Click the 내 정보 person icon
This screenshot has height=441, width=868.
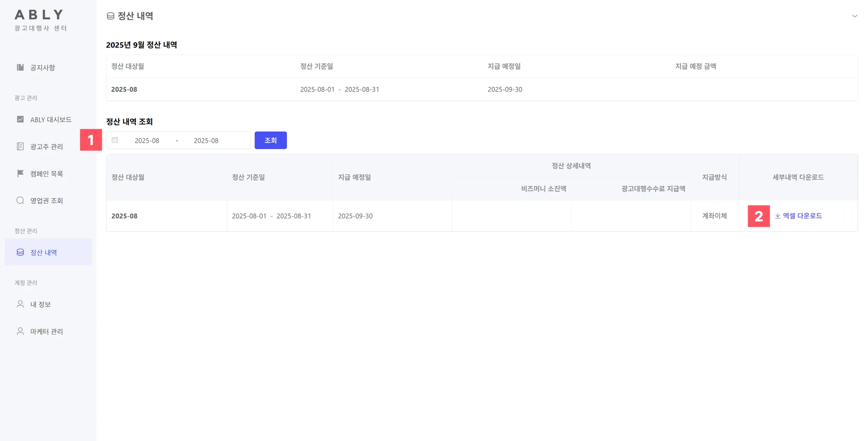(x=20, y=304)
